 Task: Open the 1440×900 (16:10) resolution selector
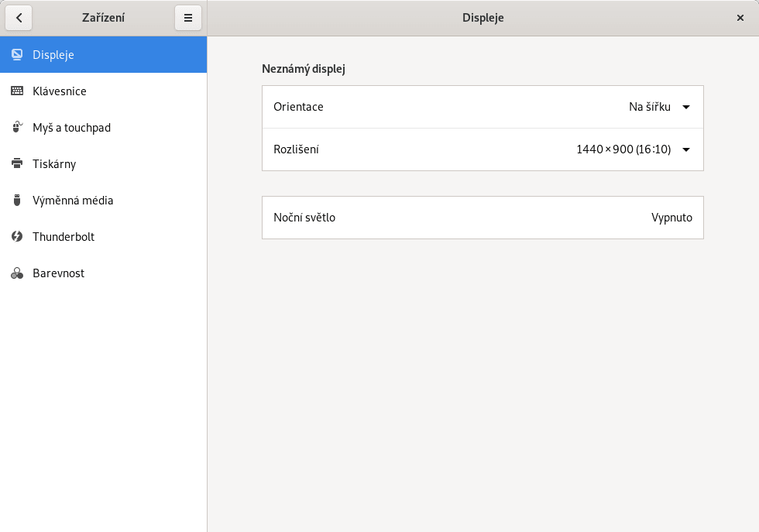(x=623, y=149)
